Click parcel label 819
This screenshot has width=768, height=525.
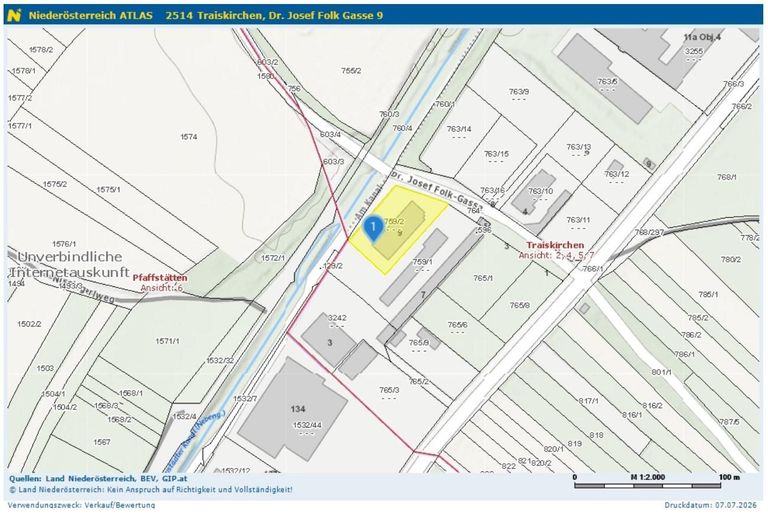click(574, 443)
